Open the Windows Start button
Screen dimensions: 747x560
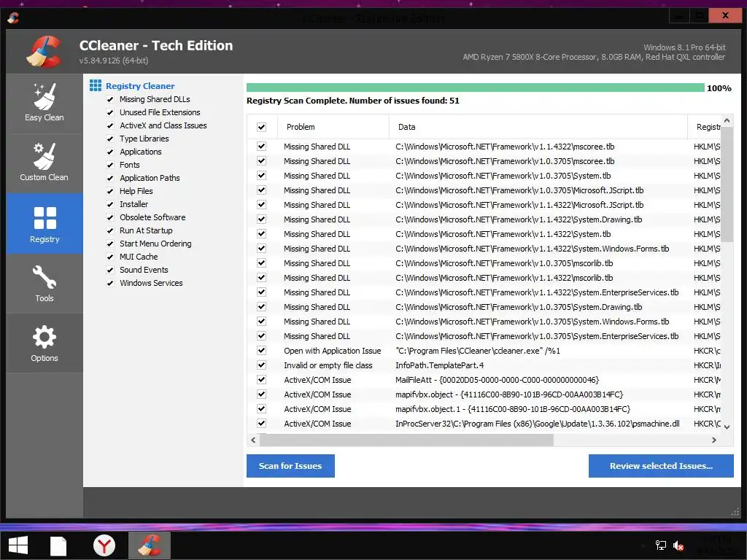18,545
